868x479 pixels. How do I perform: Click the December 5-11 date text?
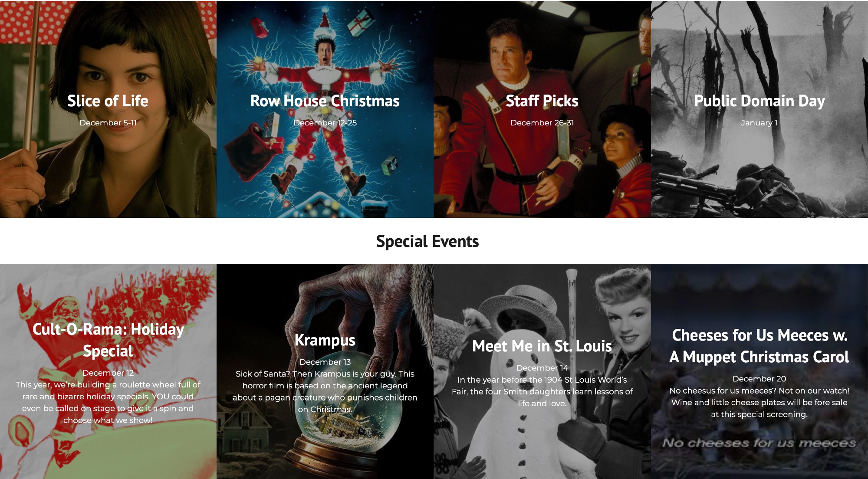click(108, 123)
